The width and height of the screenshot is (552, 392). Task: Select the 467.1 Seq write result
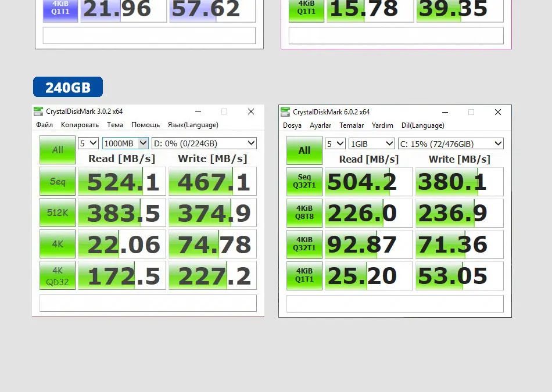point(213,181)
